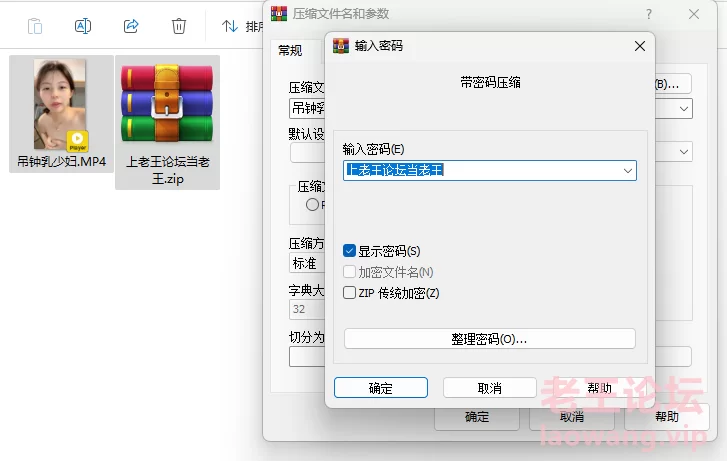Click 确定 in 压缩文件名和参数 window
Image resolution: width=727 pixels, height=461 pixels.
[477, 418]
